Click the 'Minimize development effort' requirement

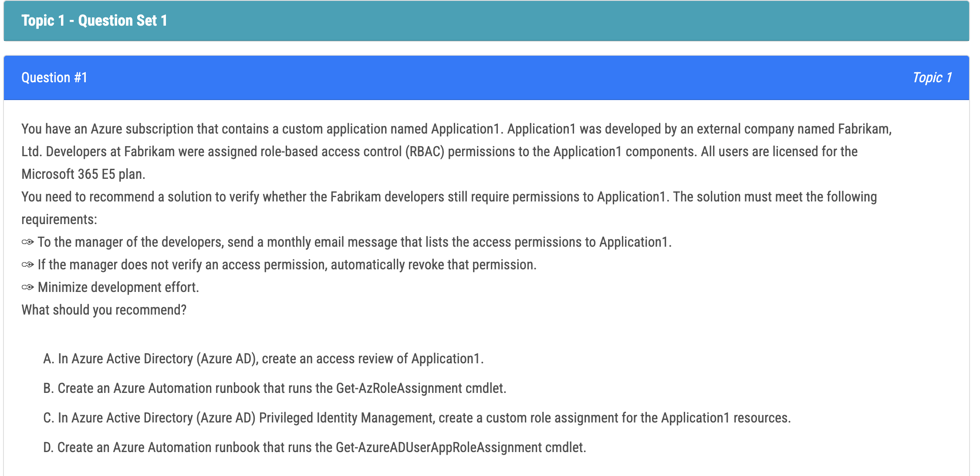[x=118, y=287]
